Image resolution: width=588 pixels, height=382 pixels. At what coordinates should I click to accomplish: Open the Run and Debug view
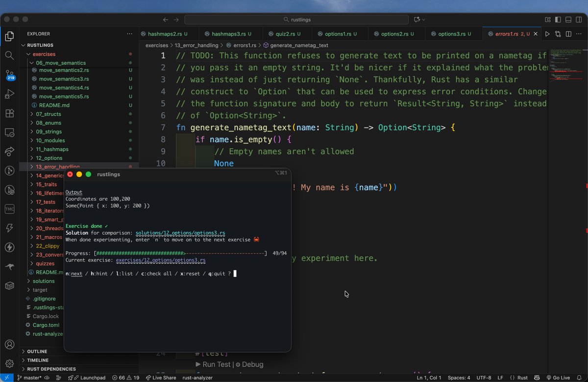coord(9,94)
